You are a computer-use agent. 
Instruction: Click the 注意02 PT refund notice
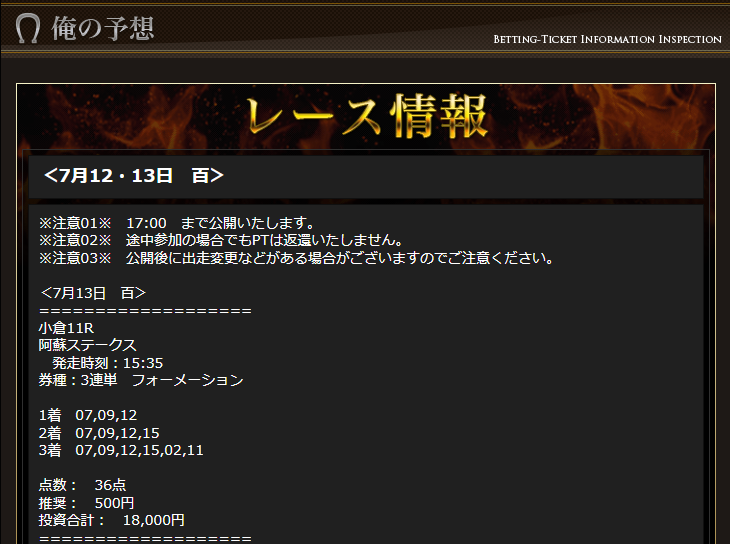(x=221, y=240)
